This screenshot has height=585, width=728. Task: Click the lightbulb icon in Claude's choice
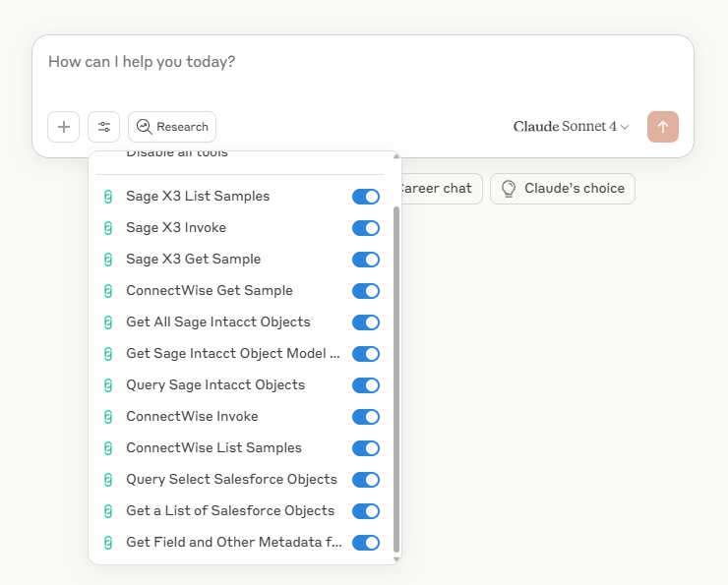click(509, 189)
